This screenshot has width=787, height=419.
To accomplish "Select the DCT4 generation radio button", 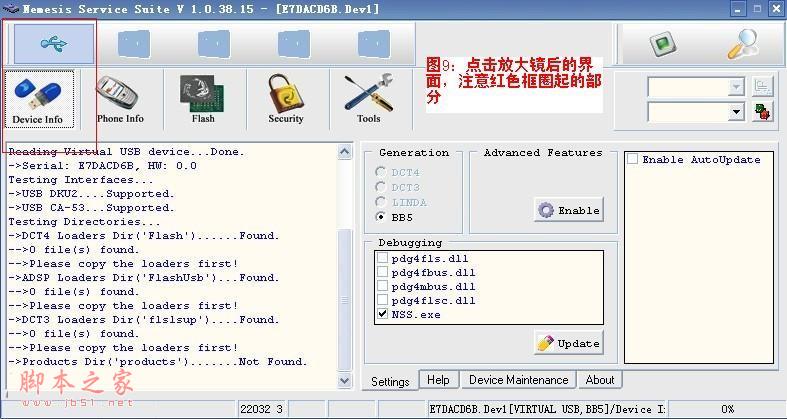I will [381, 172].
